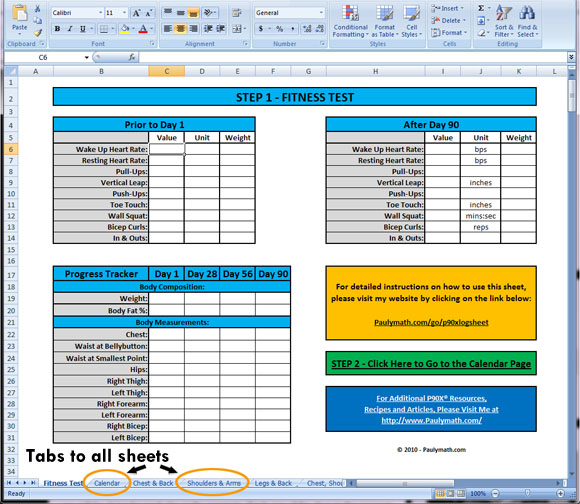Click the red Font Color A swatch
This screenshot has height=504, width=580.
pyautogui.click(x=143, y=28)
